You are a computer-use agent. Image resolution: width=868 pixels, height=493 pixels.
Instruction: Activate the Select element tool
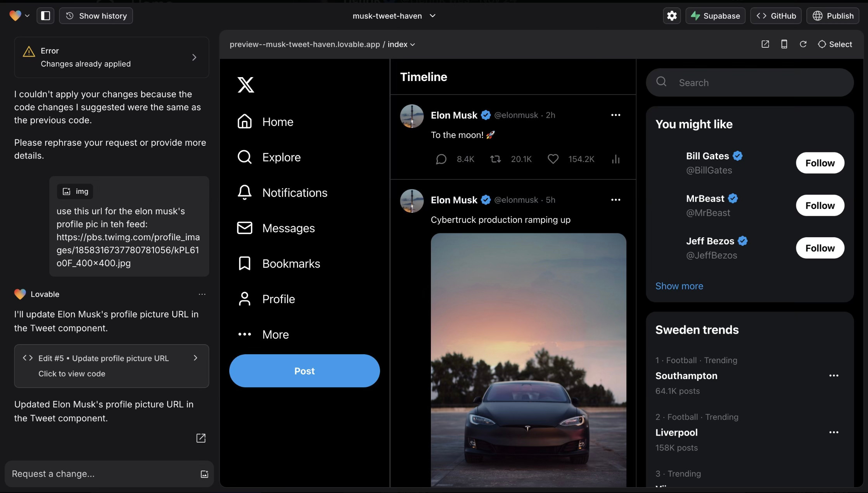click(835, 44)
